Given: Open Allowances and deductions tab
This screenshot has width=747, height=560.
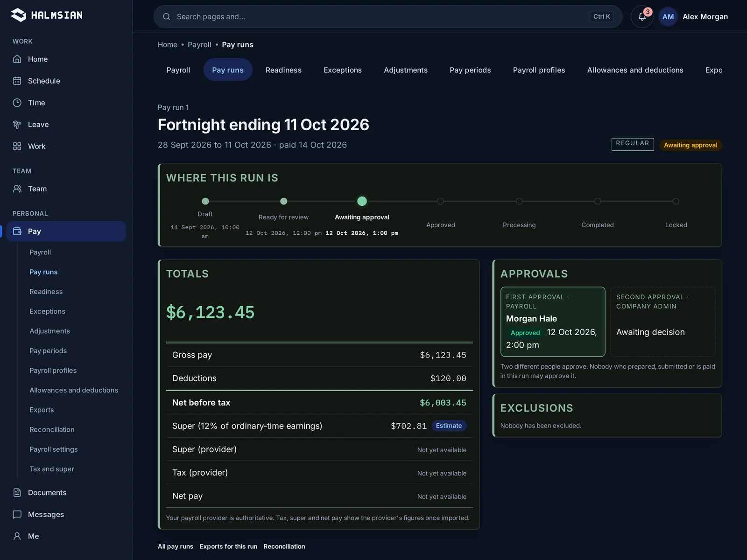Looking at the screenshot, I should tap(635, 70).
